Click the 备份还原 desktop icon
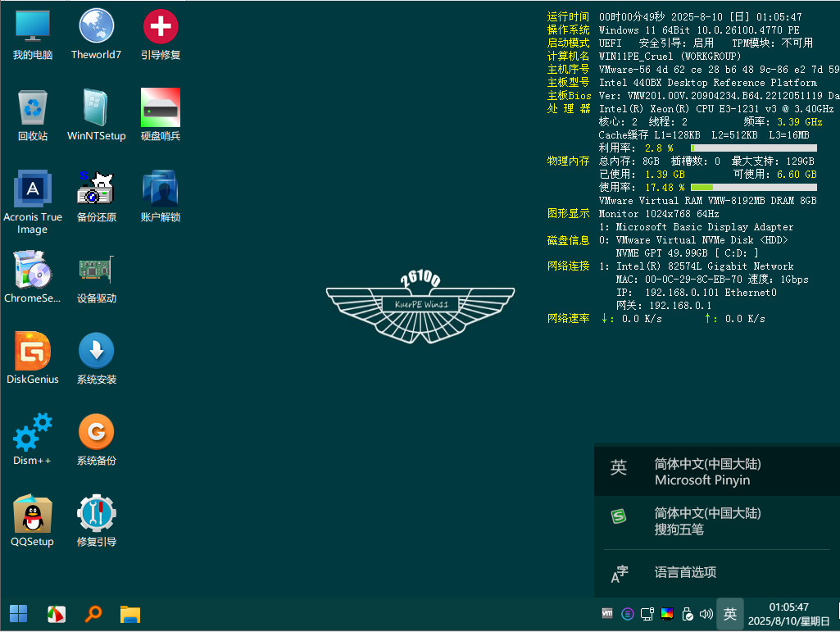This screenshot has width=840, height=632. click(x=97, y=197)
